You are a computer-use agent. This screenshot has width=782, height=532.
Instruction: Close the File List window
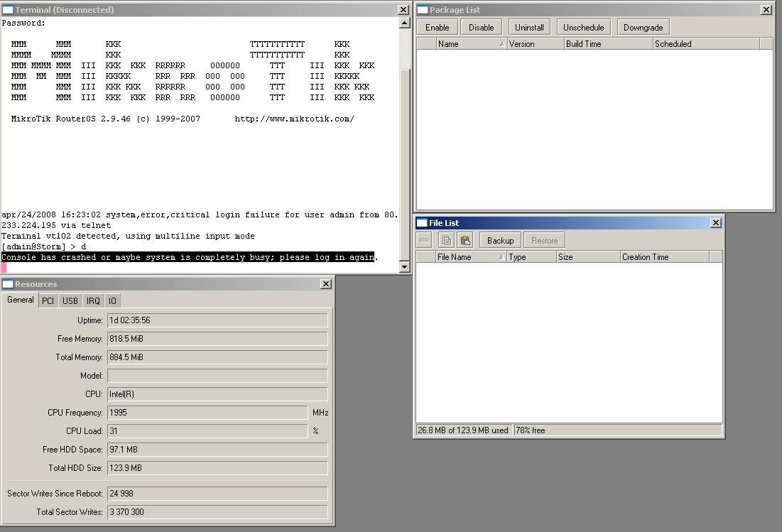pos(716,223)
